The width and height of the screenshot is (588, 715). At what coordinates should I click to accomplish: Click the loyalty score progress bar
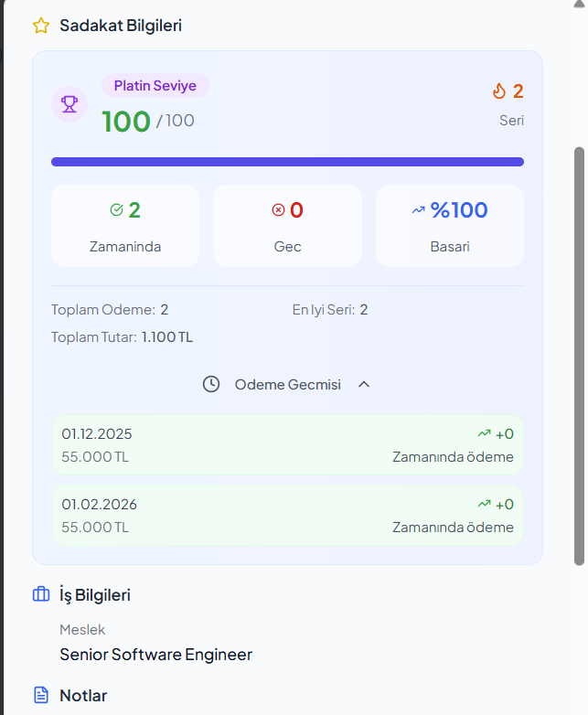pos(287,162)
